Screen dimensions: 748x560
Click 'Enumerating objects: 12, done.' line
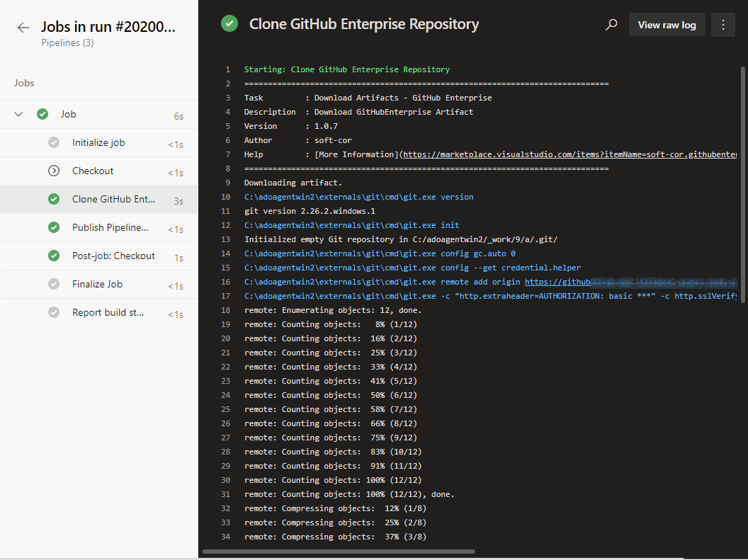click(333, 310)
